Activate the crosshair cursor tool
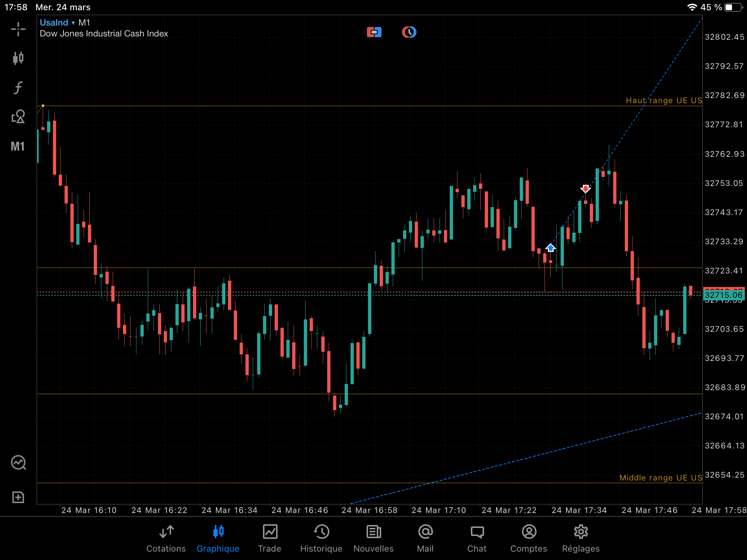The width and height of the screenshot is (747, 560). coord(18,30)
